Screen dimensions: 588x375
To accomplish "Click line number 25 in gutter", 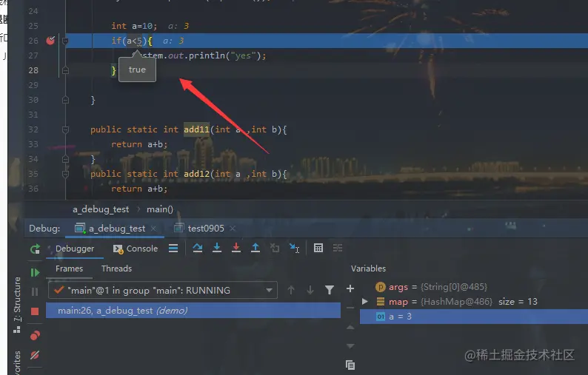I will coord(33,26).
